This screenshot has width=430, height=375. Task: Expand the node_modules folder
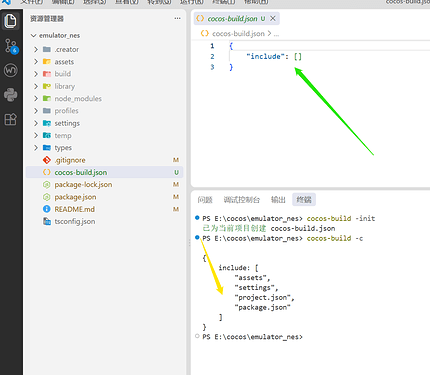(36, 99)
